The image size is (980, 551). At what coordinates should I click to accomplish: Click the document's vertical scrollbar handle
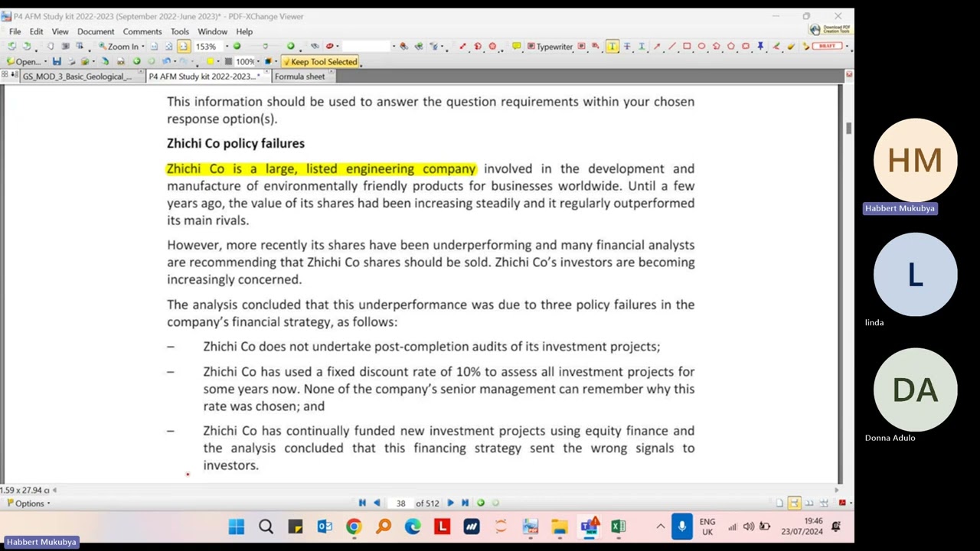(x=848, y=128)
